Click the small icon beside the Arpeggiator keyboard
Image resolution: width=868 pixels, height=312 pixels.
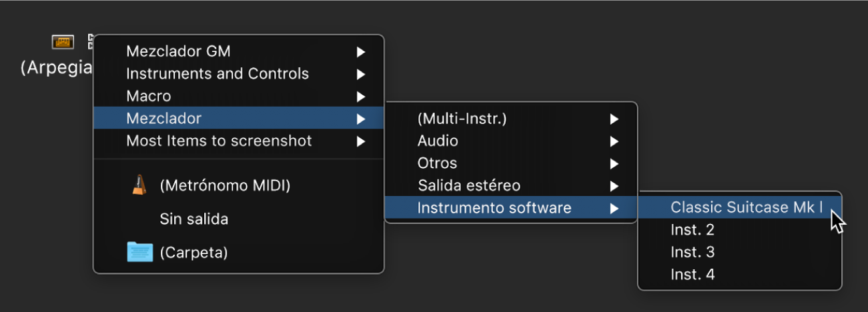click(x=90, y=43)
